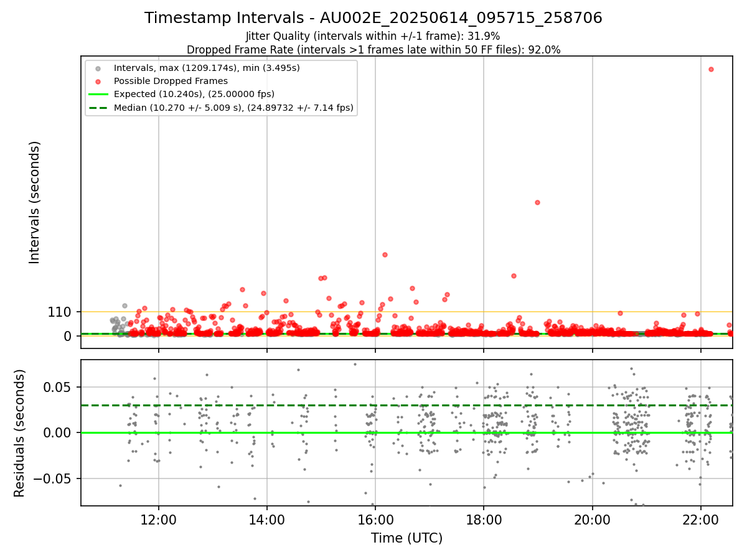
Task: Click the gray circle marker in the legend
Action: point(98,68)
